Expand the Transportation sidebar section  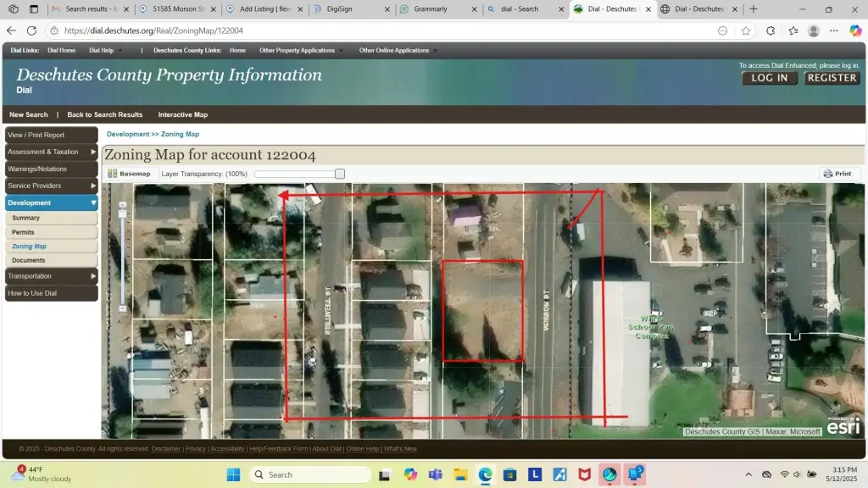[x=51, y=276]
